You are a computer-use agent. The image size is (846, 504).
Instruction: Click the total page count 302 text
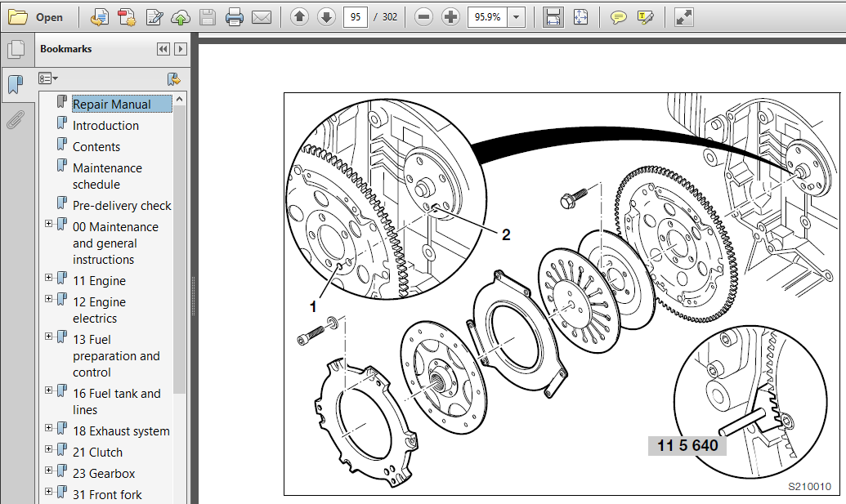pyautogui.click(x=390, y=17)
